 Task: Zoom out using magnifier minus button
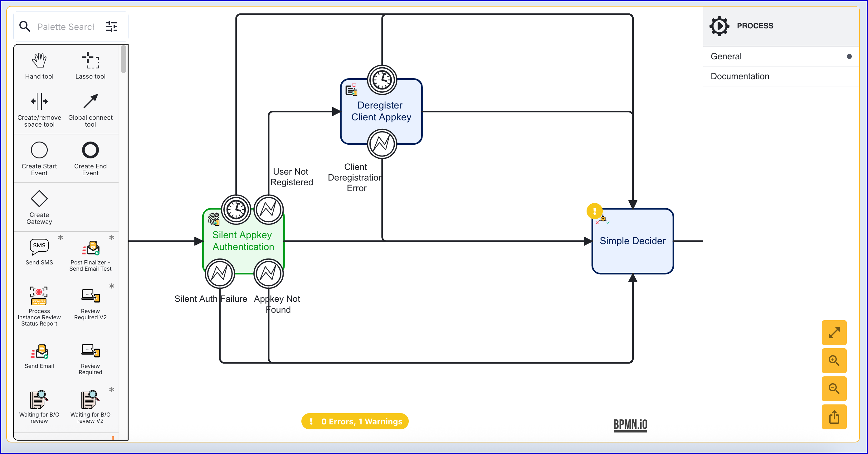(834, 389)
